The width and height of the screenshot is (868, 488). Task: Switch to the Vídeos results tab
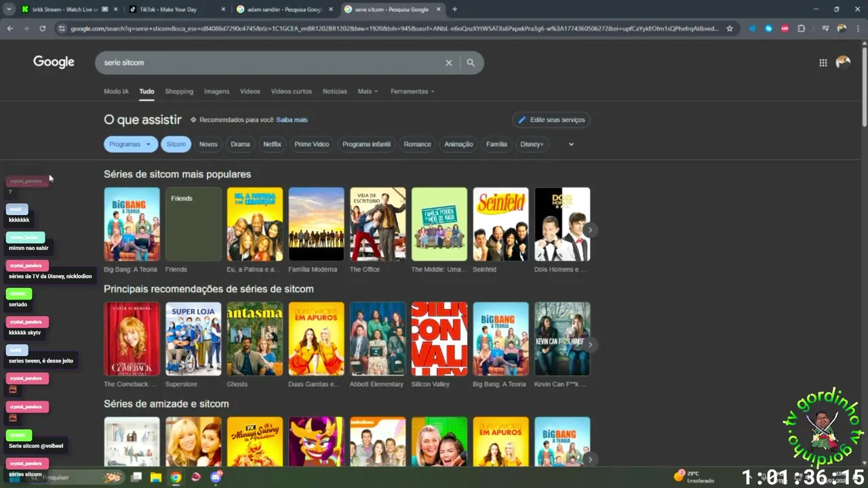tap(250, 91)
